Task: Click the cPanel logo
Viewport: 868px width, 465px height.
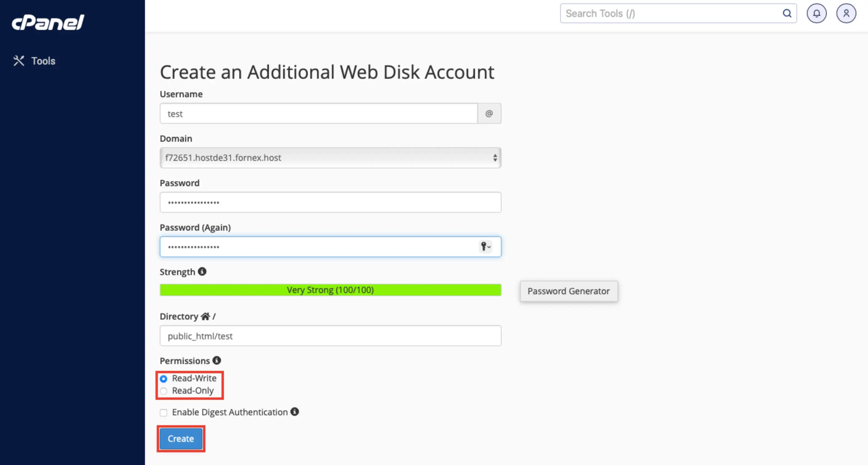Action: (48, 23)
